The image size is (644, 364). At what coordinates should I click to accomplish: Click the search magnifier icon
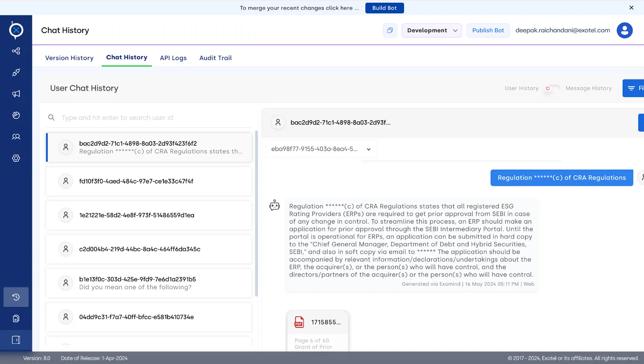52,117
